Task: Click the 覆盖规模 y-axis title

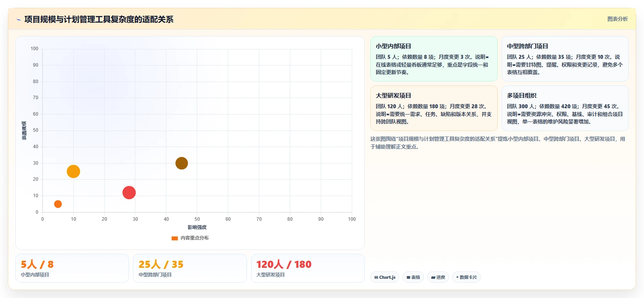Action: 24,131
